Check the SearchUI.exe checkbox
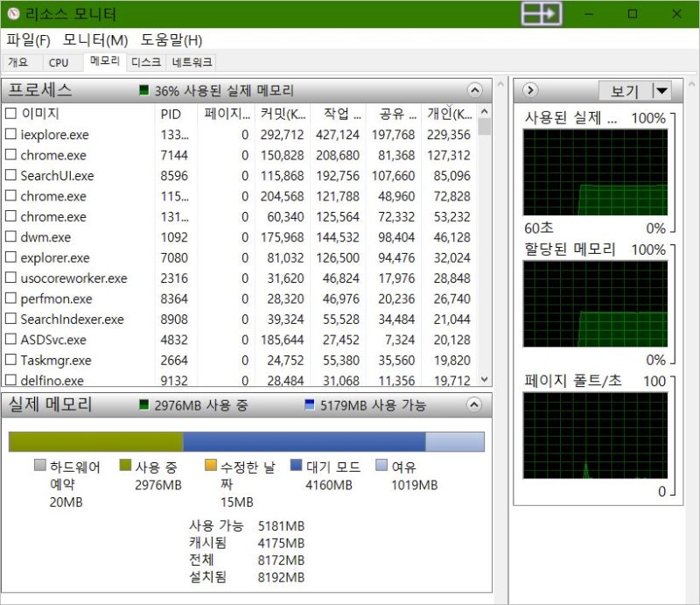 point(10,175)
